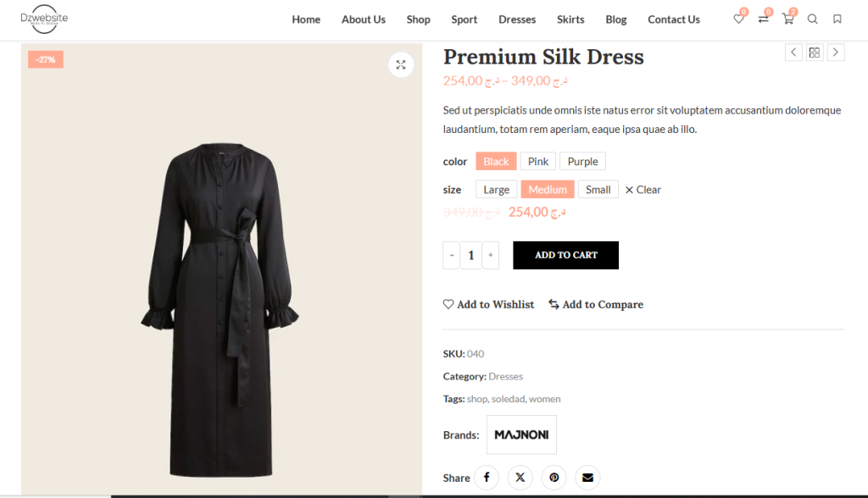
Task: Click the ADD TO CART button
Action: (x=565, y=255)
